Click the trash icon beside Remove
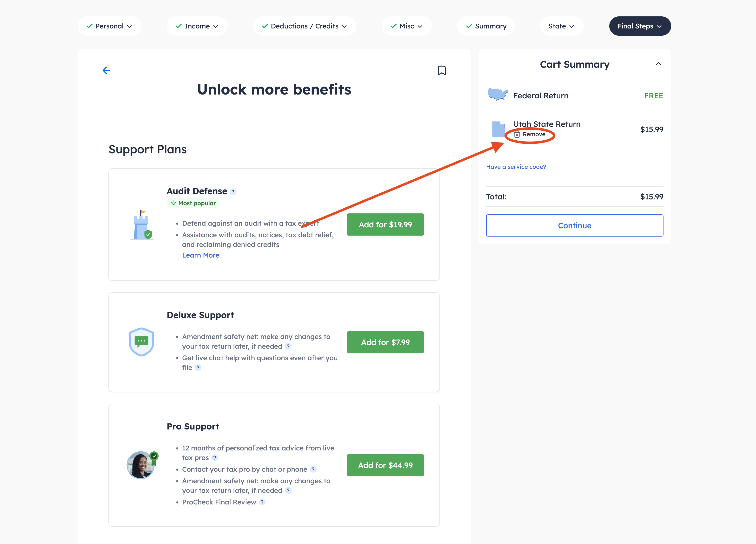756x544 pixels. [x=517, y=134]
